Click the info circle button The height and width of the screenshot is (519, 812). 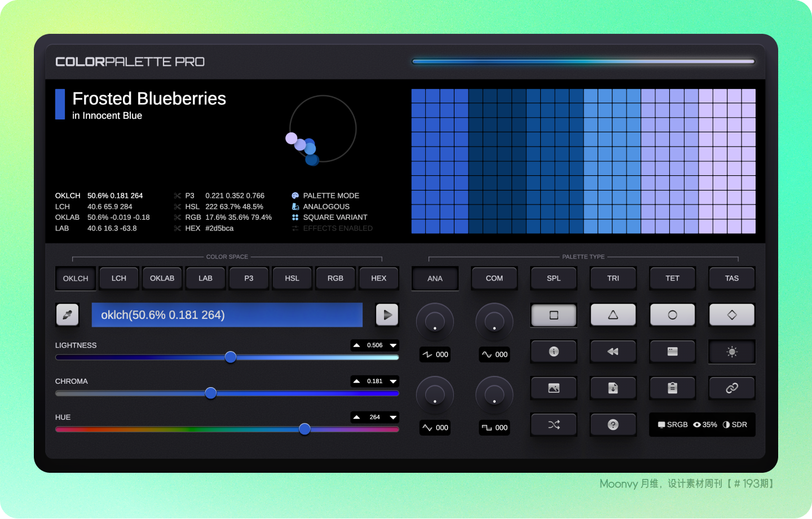click(554, 352)
